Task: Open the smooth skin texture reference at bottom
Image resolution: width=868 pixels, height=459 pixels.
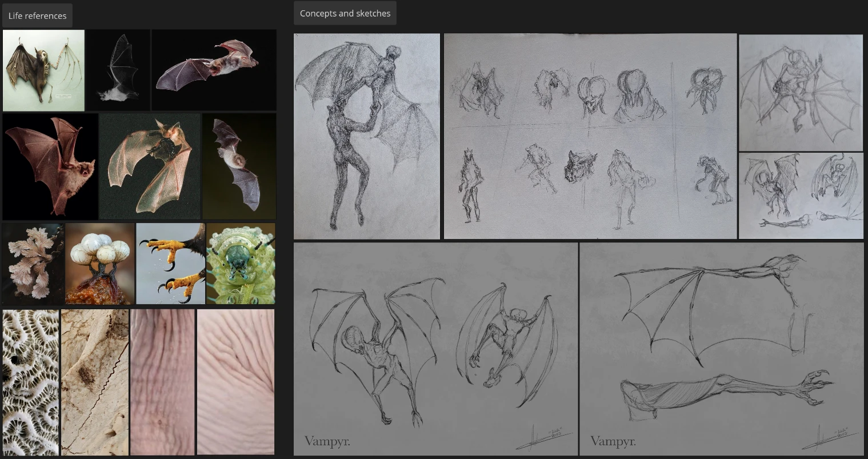Action: (235, 382)
